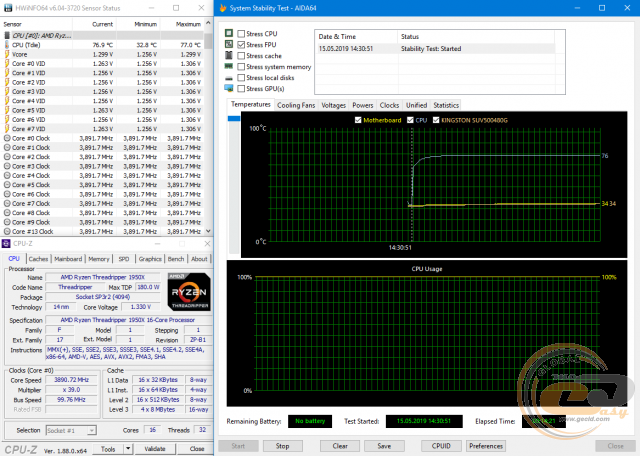Select the Stability Test Started log row
Image resolution: width=640 pixels, height=456 pixels.
(x=436, y=49)
